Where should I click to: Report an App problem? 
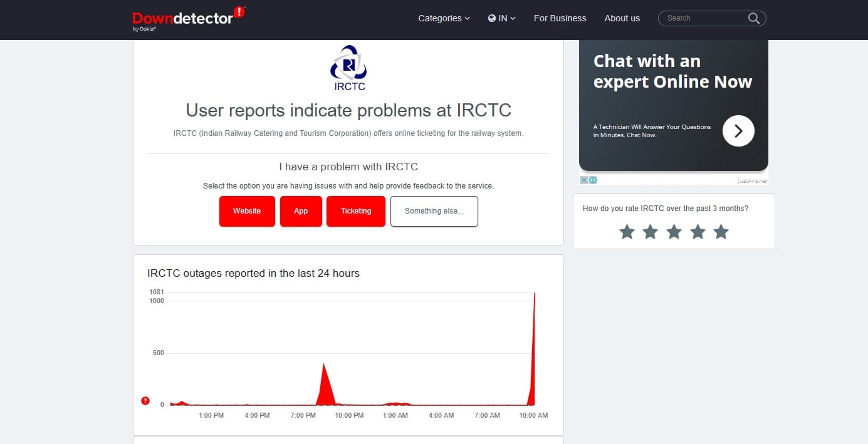pos(301,211)
